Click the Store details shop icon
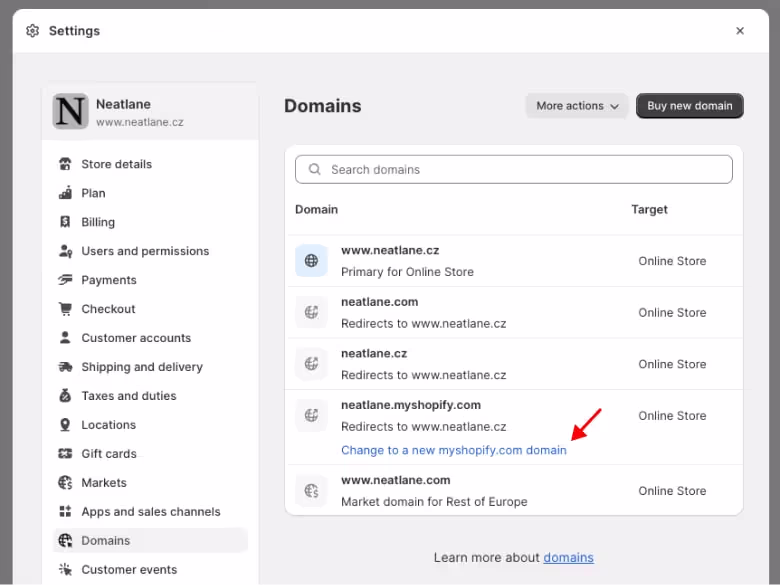 pos(65,164)
